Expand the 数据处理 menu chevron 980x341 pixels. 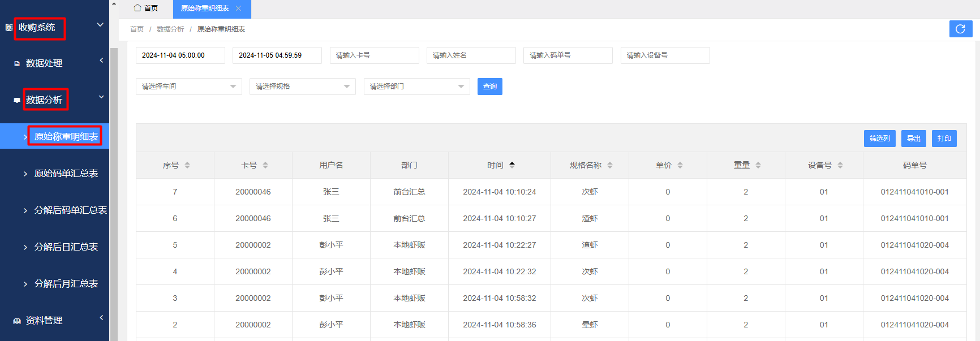click(101, 60)
